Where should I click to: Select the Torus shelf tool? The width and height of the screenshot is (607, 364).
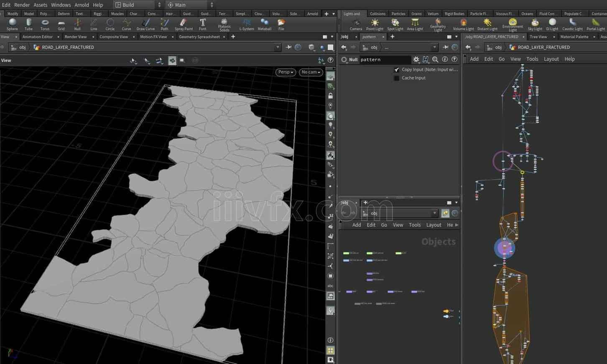[45, 25]
